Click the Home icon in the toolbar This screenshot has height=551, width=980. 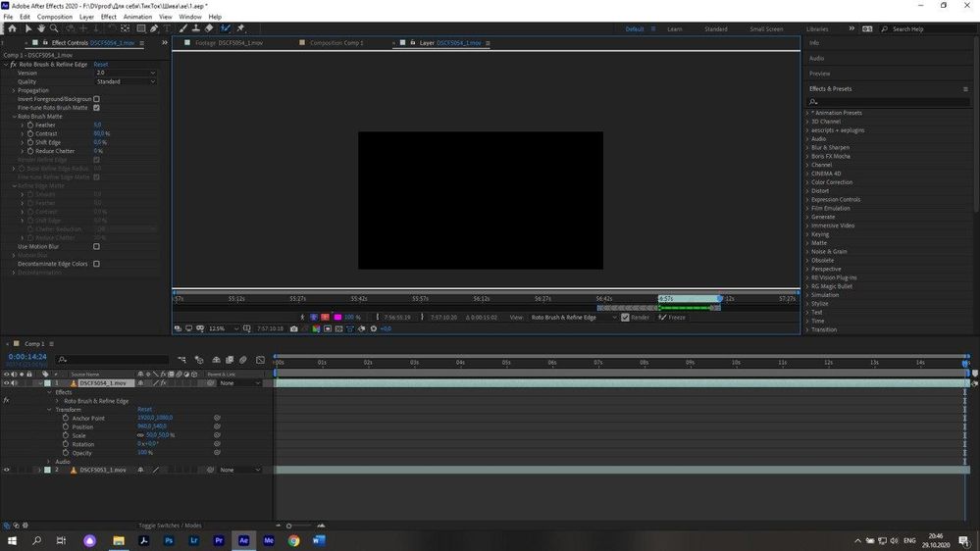click(x=12, y=28)
